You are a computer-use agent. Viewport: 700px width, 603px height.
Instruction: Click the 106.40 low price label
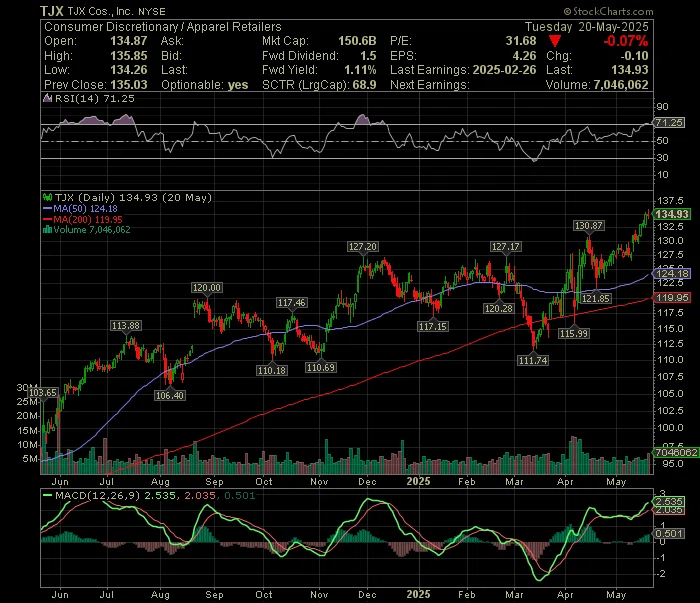tap(170, 395)
